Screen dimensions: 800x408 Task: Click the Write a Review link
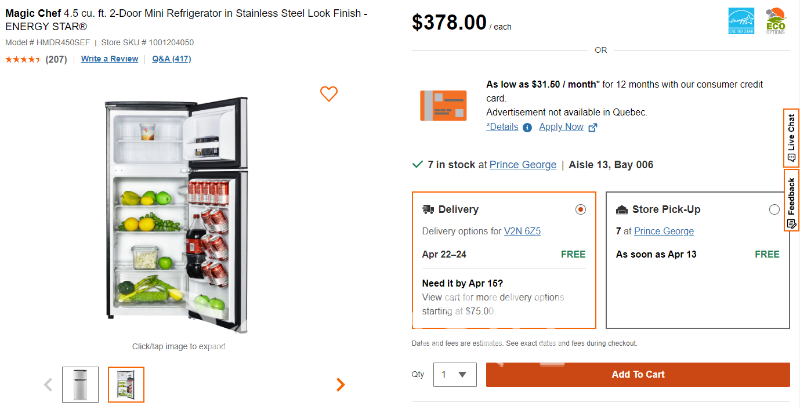[109, 59]
